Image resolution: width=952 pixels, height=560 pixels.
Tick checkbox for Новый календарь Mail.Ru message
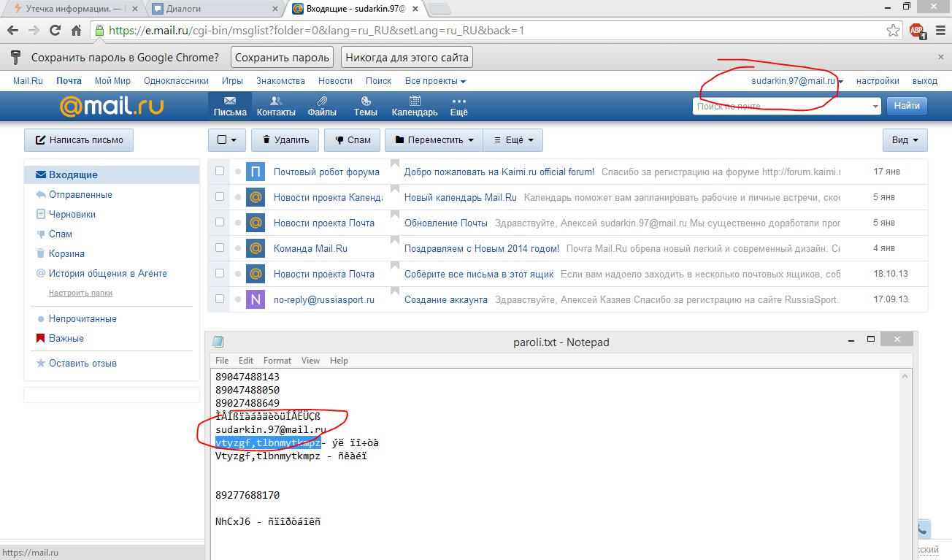(x=220, y=196)
